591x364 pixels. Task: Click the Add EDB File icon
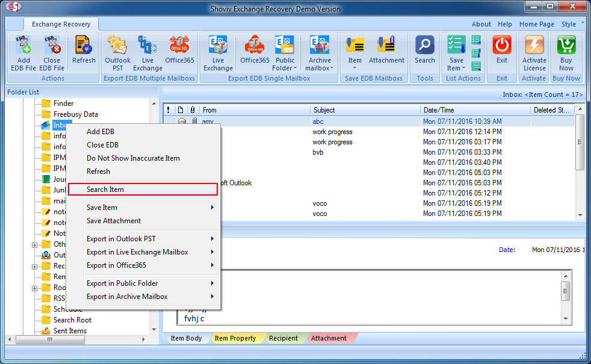[23, 47]
